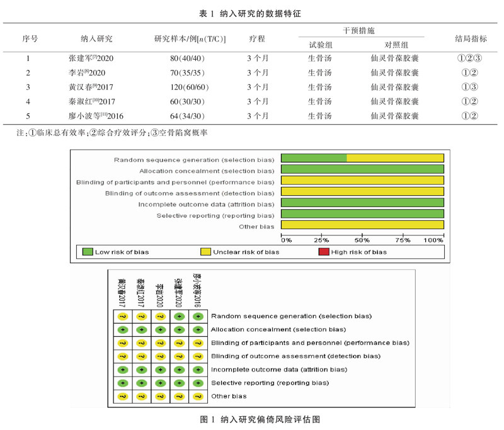Click the yellow Other bias bar

(x=363, y=225)
